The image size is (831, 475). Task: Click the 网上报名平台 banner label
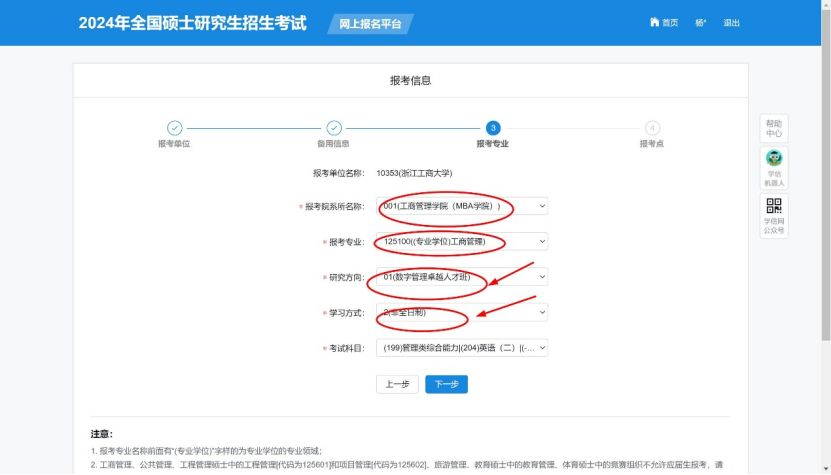click(370, 24)
